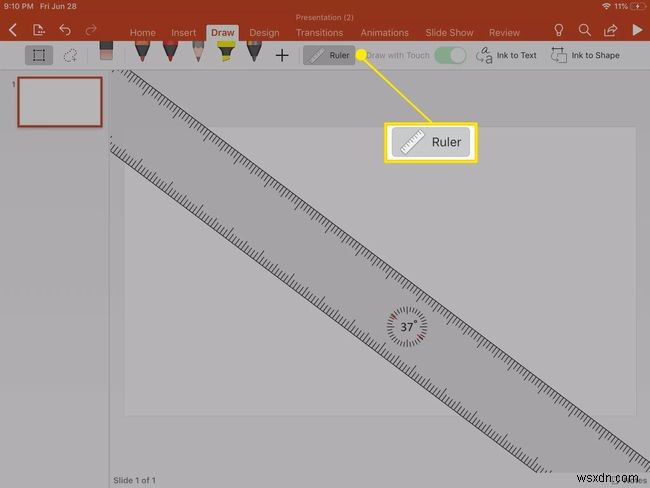
Task: Click Ink to Text
Action: click(506, 55)
